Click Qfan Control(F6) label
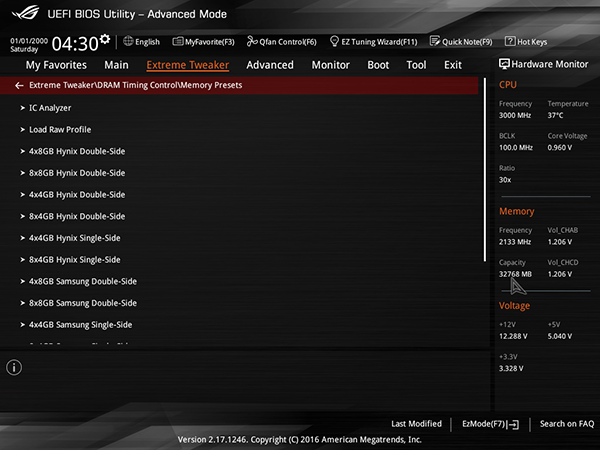The width and height of the screenshot is (600, 450). point(288,42)
